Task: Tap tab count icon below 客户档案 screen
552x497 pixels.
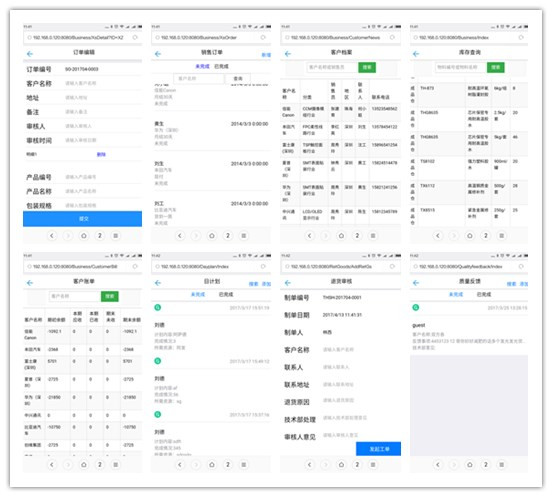Action: (x=357, y=236)
